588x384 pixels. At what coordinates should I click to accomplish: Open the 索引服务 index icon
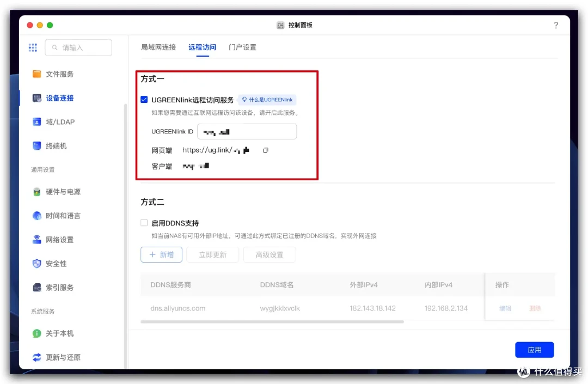point(37,288)
